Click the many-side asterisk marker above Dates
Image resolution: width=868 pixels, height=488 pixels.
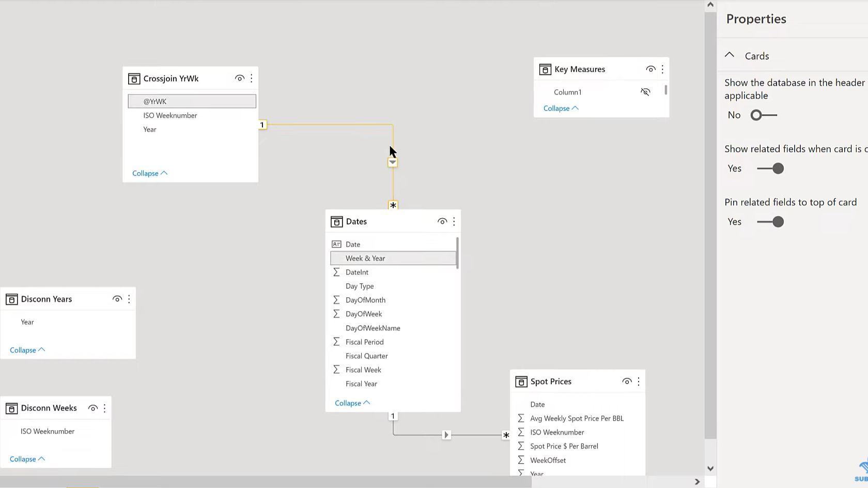coord(393,205)
